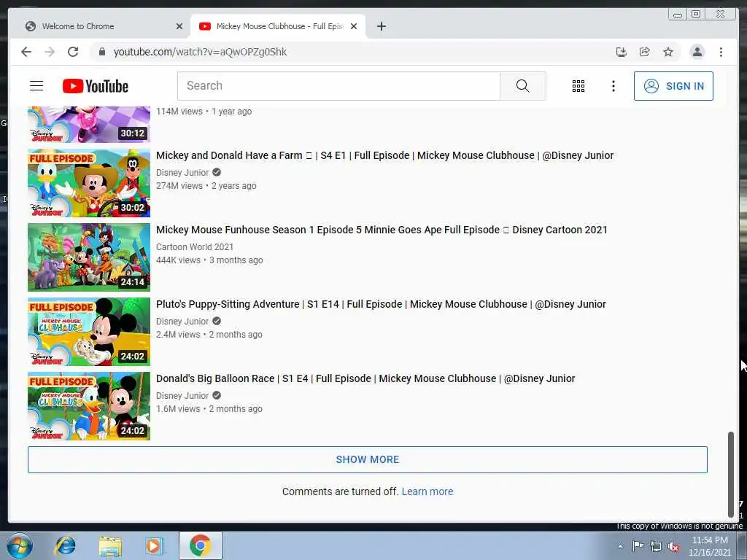
Task: Show hidden tray icons arrow
Action: coord(620,546)
